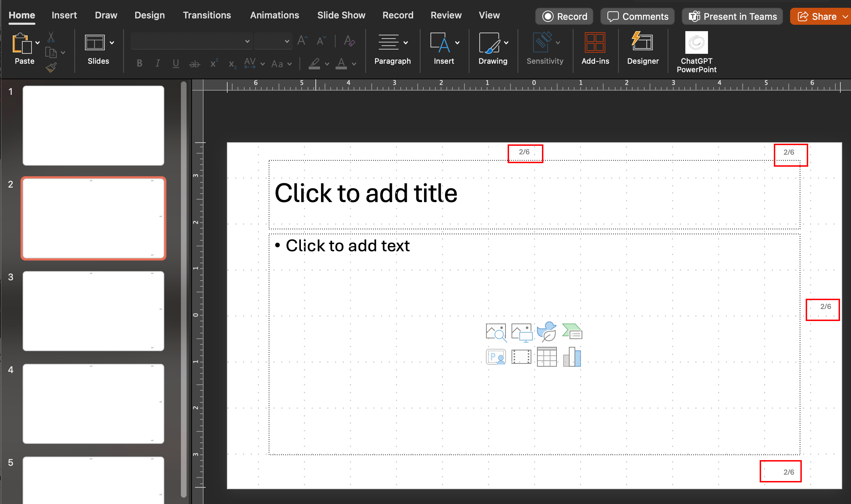Open the Slide Show tab

pos(341,15)
